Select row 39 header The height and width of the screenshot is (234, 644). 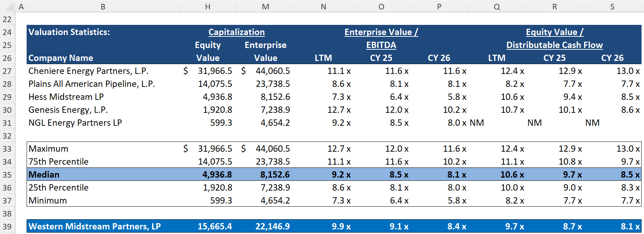(7, 227)
